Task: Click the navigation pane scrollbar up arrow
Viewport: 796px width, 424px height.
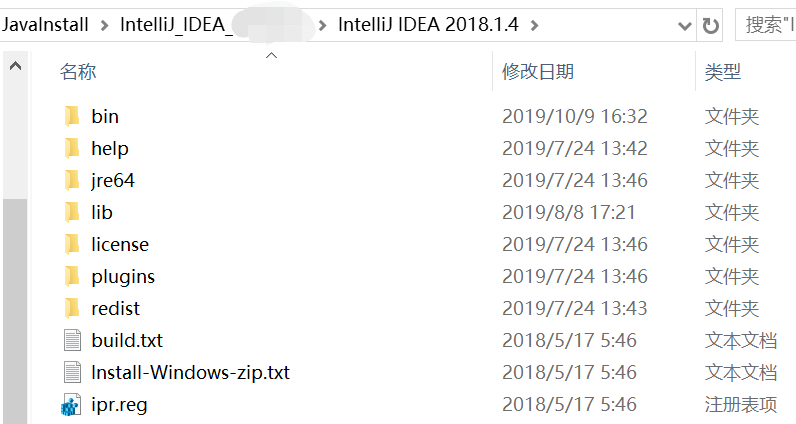Action: (x=15, y=67)
